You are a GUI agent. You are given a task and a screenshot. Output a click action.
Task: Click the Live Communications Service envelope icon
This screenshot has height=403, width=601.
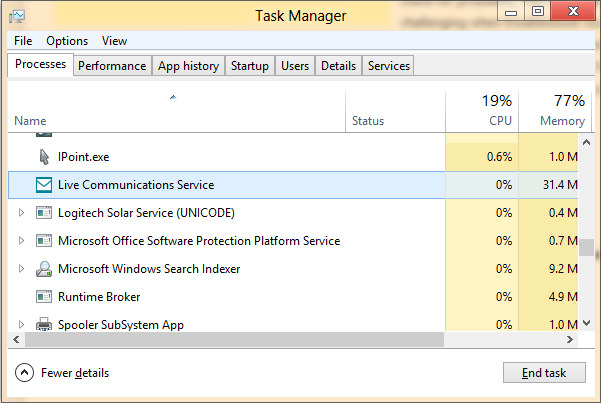tap(44, 185)
